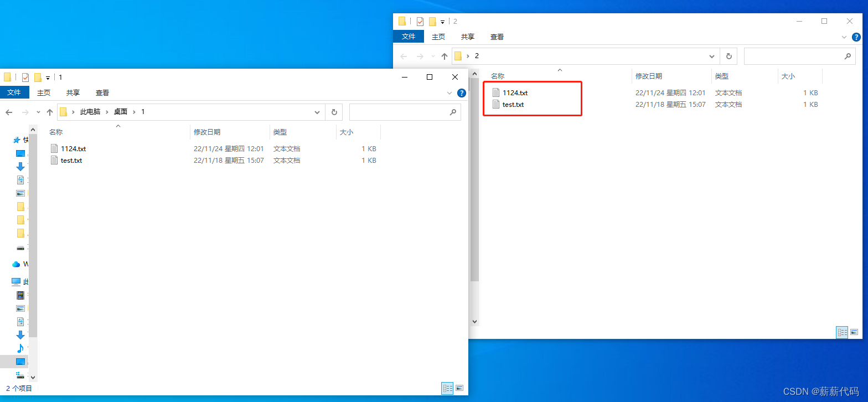This screenshot has height=402, width=868.
Task: Open address history dropdown in window 1
Action: point(317,112)
